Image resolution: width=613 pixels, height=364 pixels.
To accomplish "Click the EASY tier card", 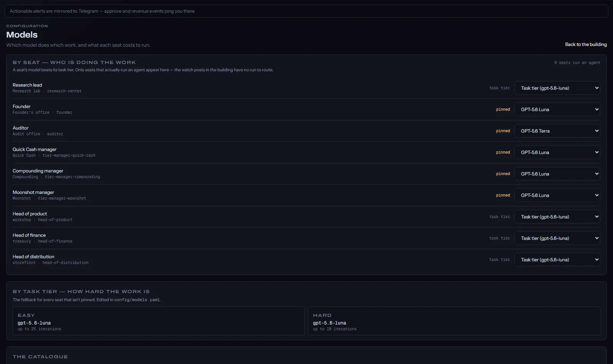I will coord(159,321).
